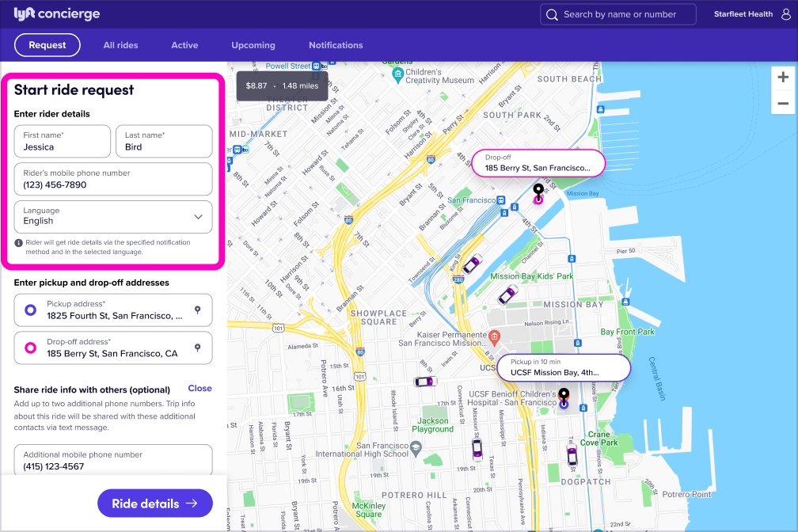This screenshot has width=798, height=532.
Task: Click the pink drop-off circle icon
Action: [x=31, y=348]
